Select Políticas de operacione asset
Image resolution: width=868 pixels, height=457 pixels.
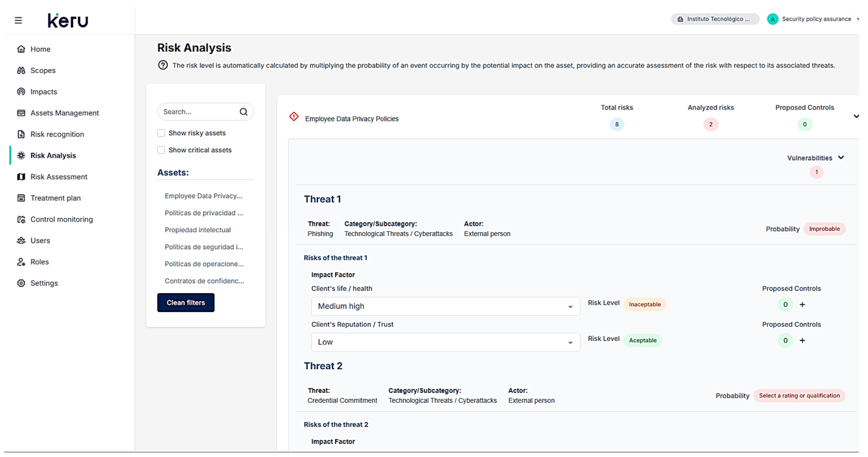204,264
